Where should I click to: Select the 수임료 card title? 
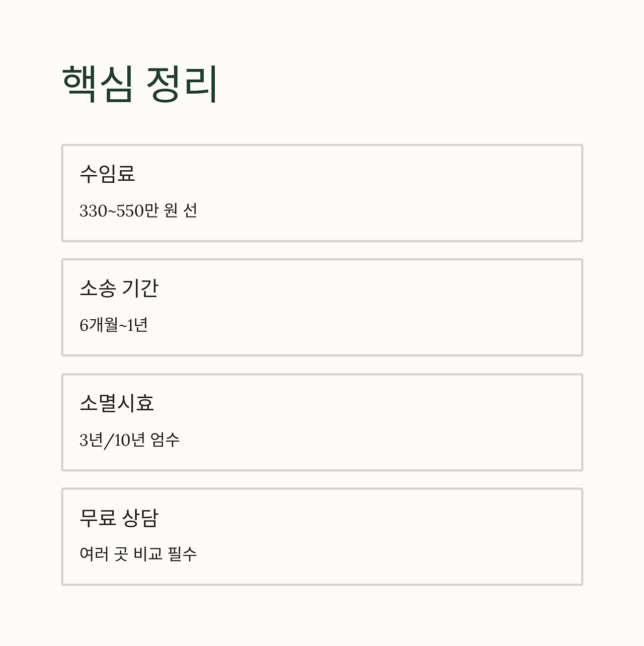[107, 174]
